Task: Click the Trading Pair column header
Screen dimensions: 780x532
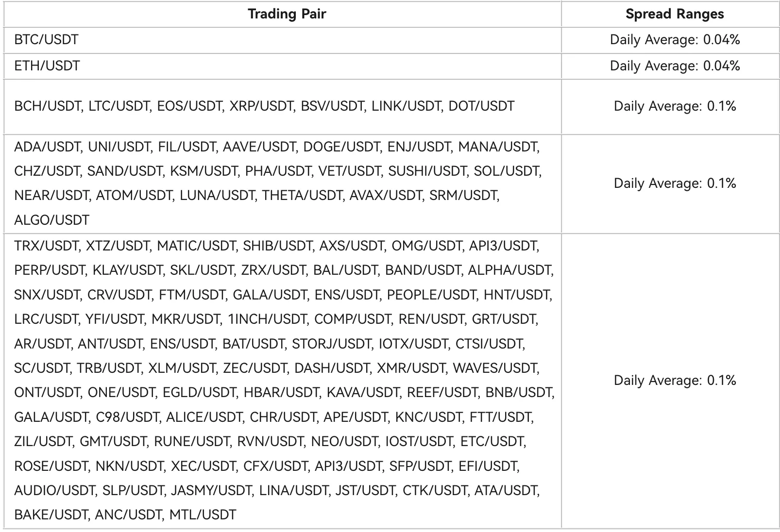Action: pyautogui.click(x=287, y=14)
